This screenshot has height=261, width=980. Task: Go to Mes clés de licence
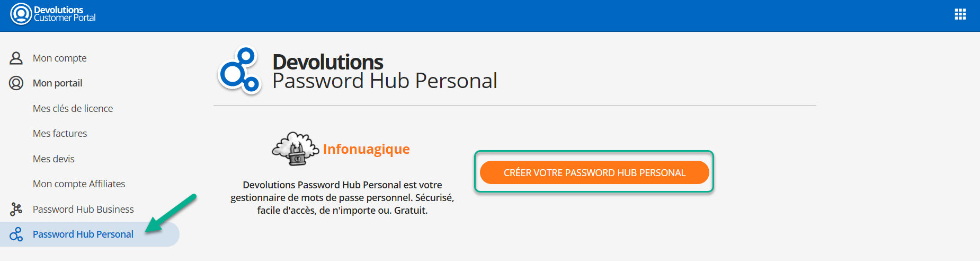(x=73, y=108)
